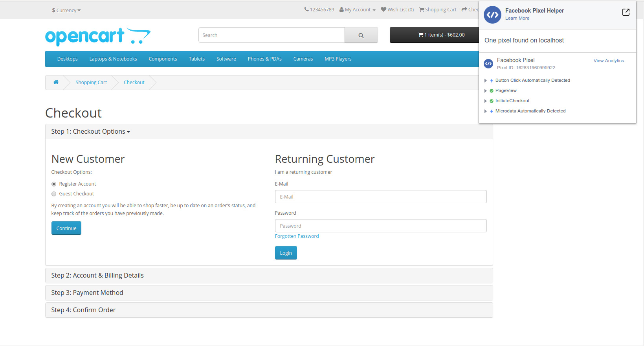
Task: Open the Components menu
Action: click(163, 59)
